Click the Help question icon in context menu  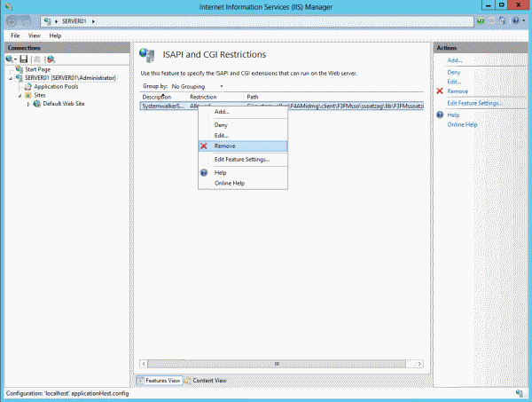pyautogui.click(x=204, y=172)
